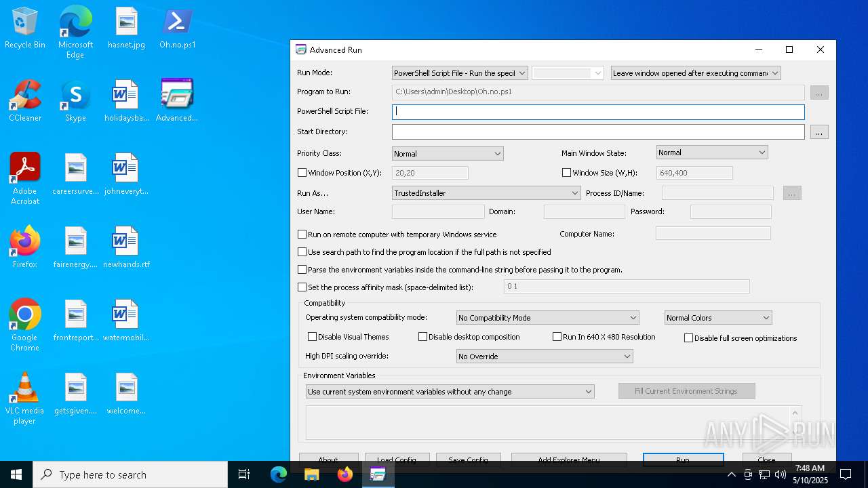The image size is (868, 488).
Task: Click the Load Config button
Action: (397, 460)
